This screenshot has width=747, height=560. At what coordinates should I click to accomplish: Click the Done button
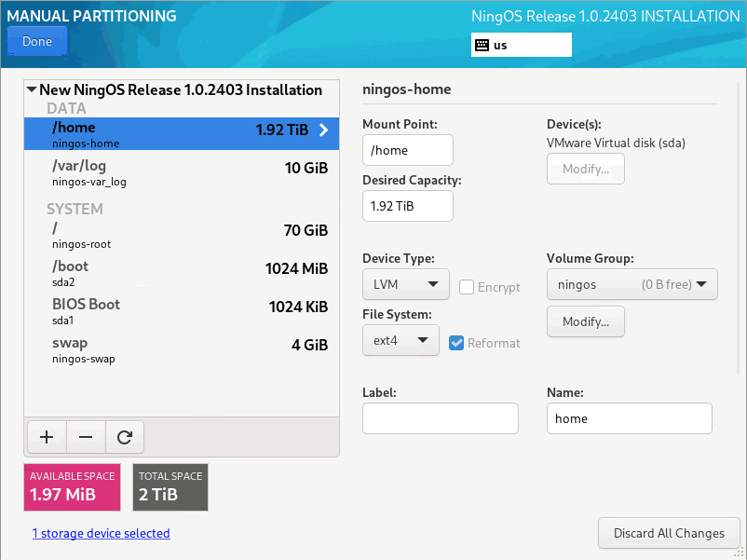37,41
